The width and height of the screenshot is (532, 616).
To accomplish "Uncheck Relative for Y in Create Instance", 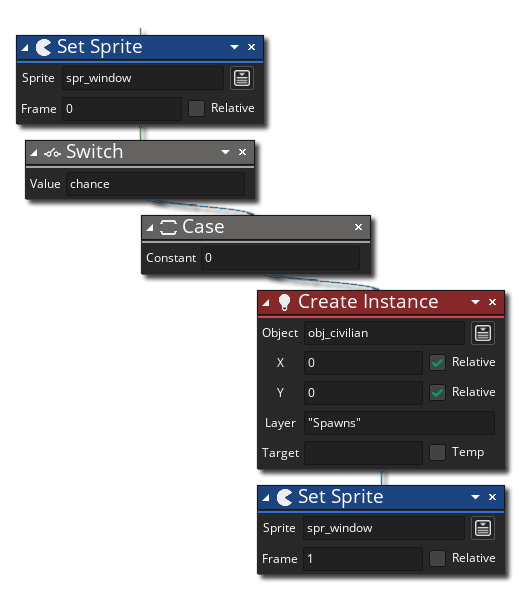I will (x=437, y=392).
